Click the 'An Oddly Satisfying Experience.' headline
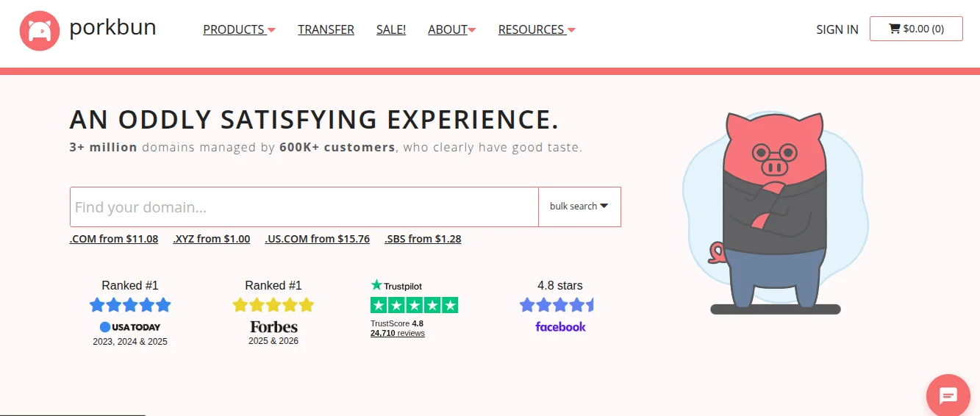 tap(315, 119)
